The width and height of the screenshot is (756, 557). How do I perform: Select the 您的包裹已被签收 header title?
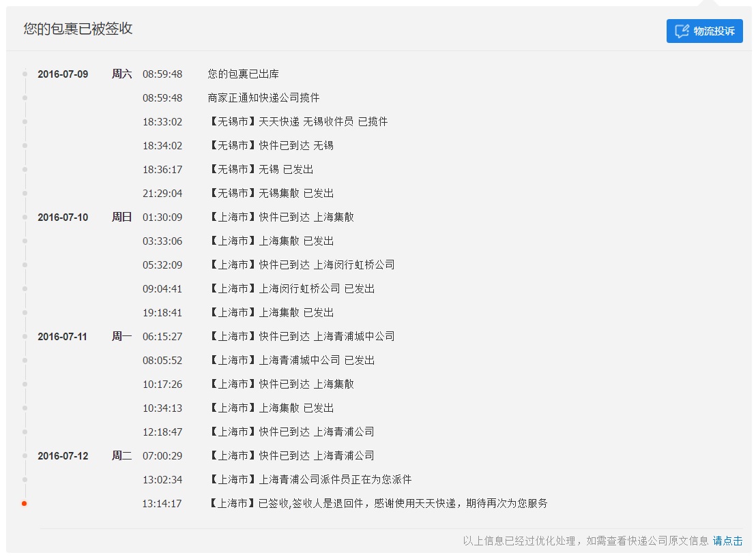click(x=78, y=29)
